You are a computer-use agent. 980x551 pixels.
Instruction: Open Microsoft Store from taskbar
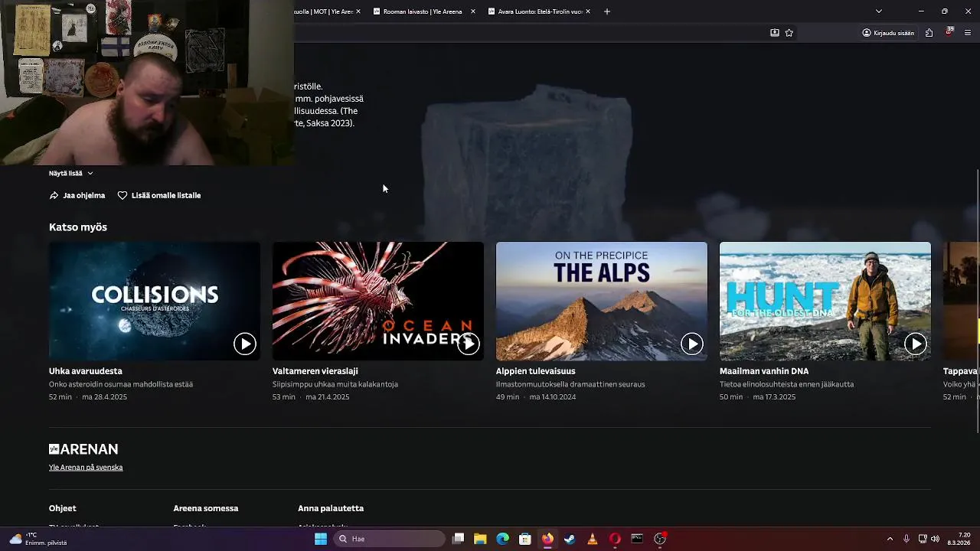tap(525, 539)
